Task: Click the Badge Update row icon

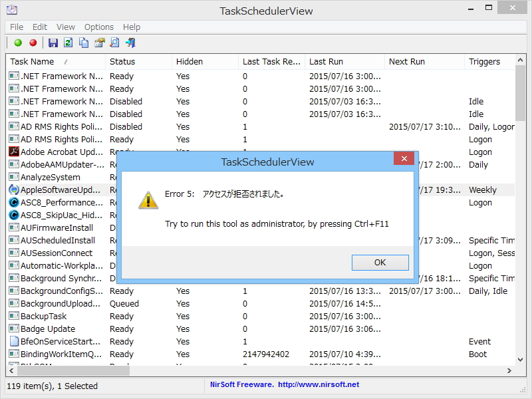Action: point(14,329)
